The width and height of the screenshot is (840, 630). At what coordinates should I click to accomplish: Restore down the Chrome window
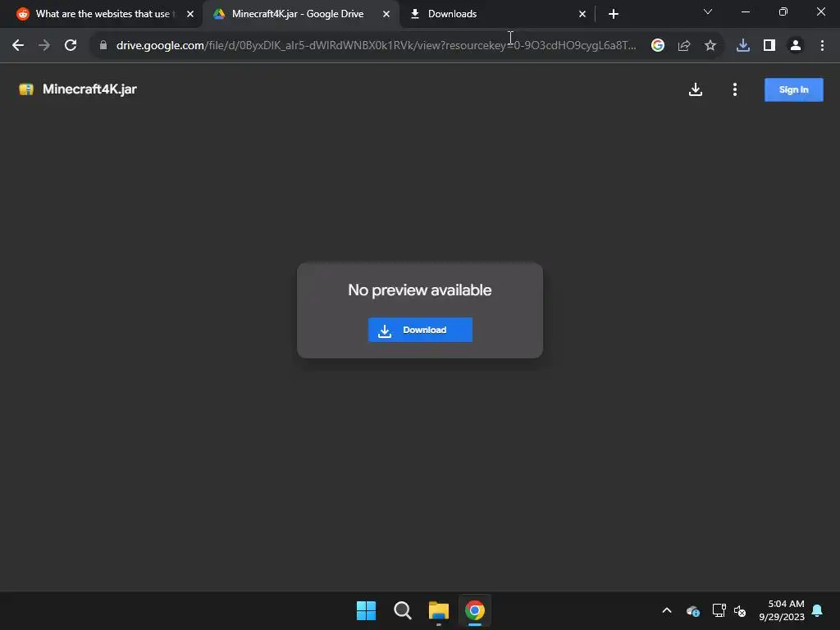783,11
